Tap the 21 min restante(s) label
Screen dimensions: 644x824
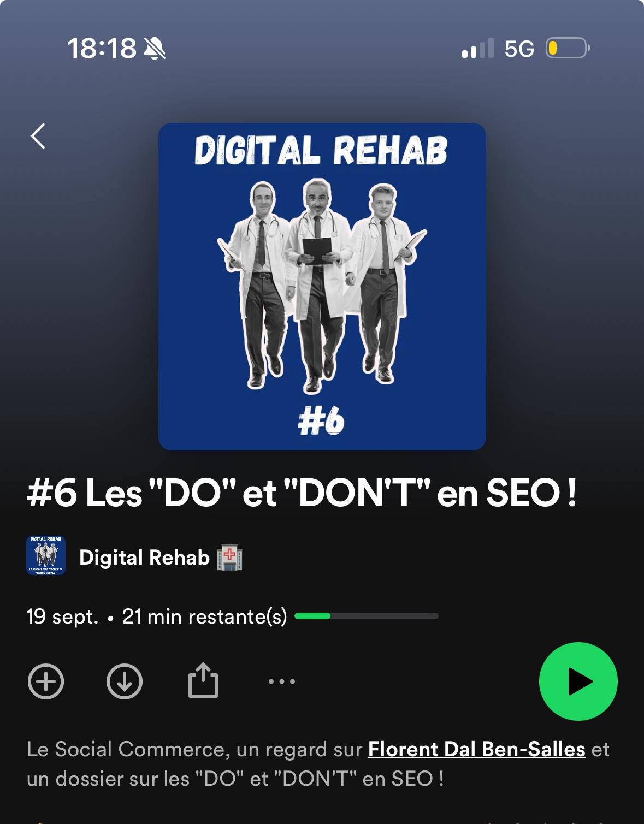[x=205, y=616]
